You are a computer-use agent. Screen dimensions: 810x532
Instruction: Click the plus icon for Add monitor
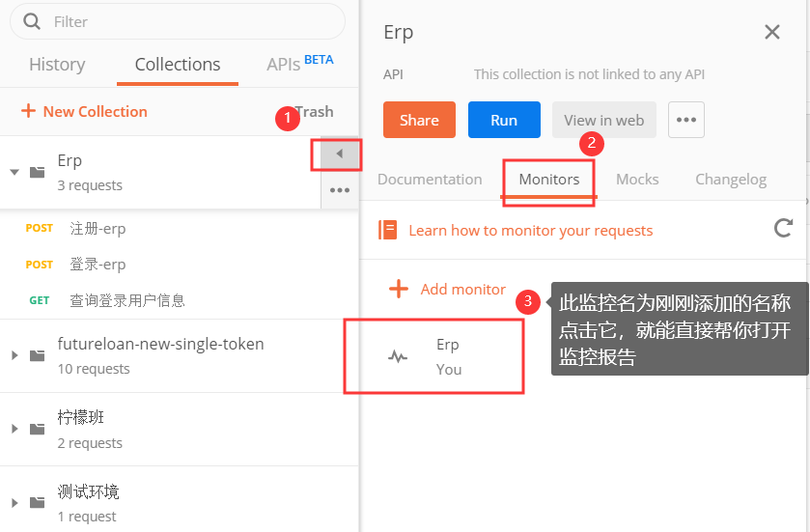tap(398, 289)
